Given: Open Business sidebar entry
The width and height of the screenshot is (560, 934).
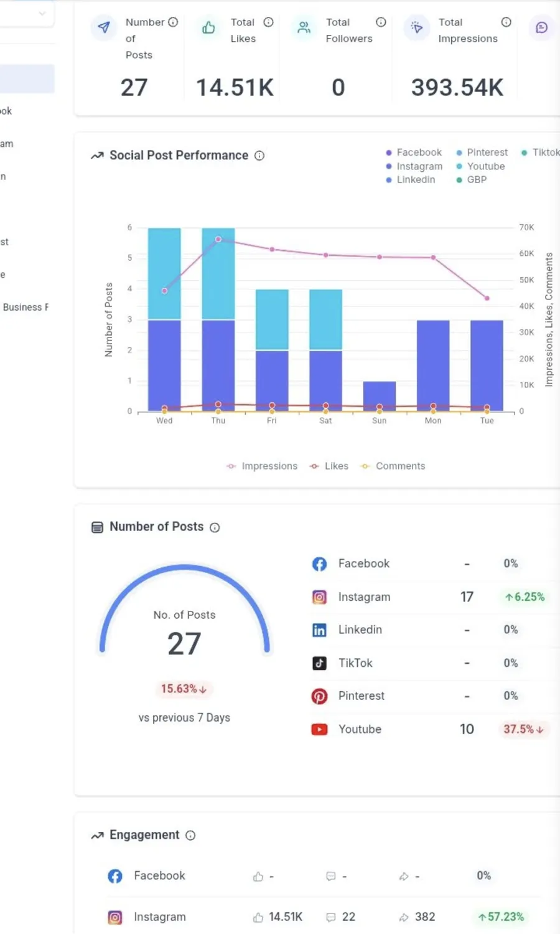Looking at the screenshot, I should [x=25, y=308].
